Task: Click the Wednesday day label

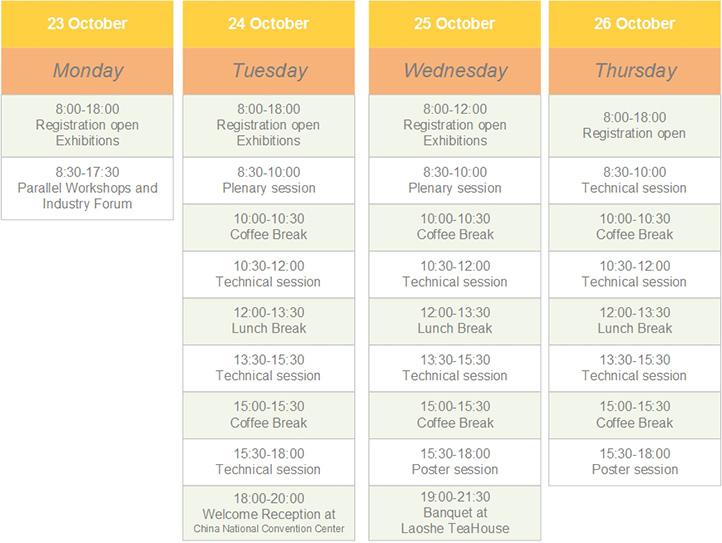Action: (x=454, y=71)
